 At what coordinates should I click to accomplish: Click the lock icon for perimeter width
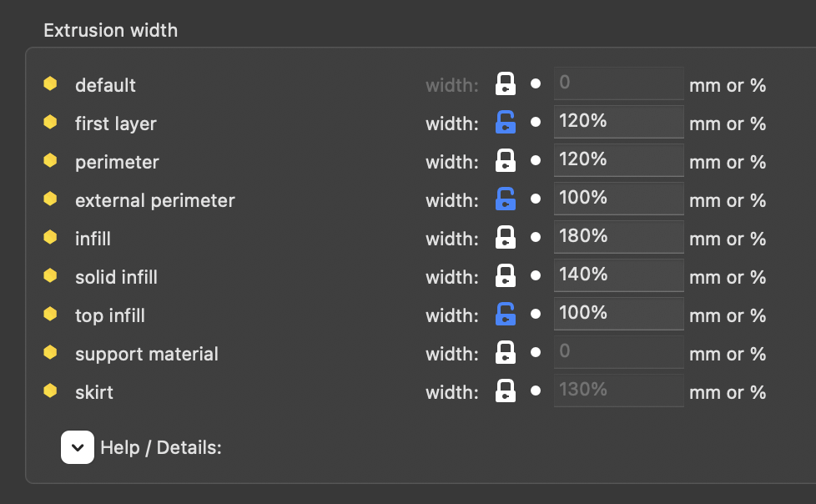coord(506,161)
